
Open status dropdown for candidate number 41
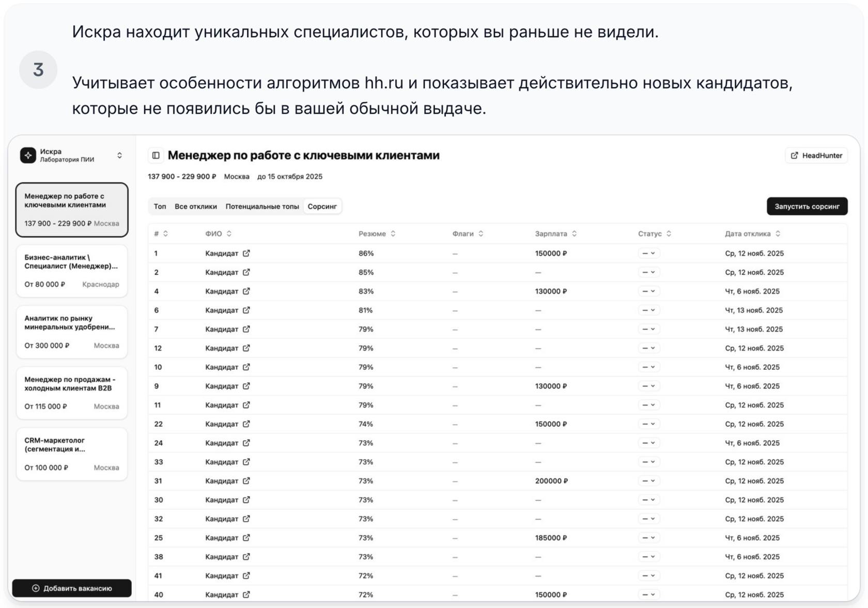pyautogui.click(x=649, y=575)
